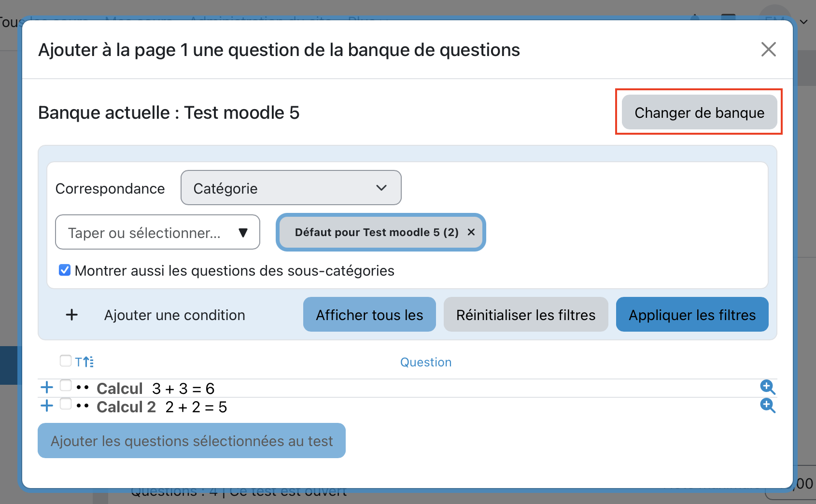Click Ajouter les questions sélectionnées au test
Image resolution: width=816 pixels, height=504 pixels.
192,441
